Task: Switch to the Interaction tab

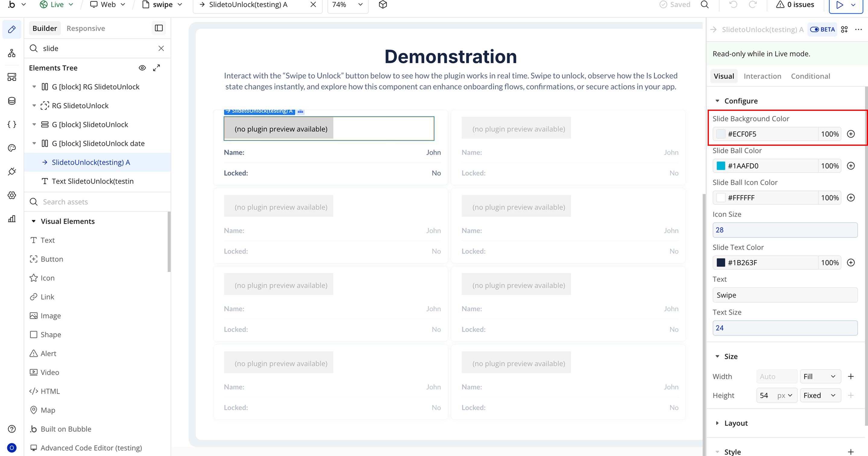Action: pos(762,76)
